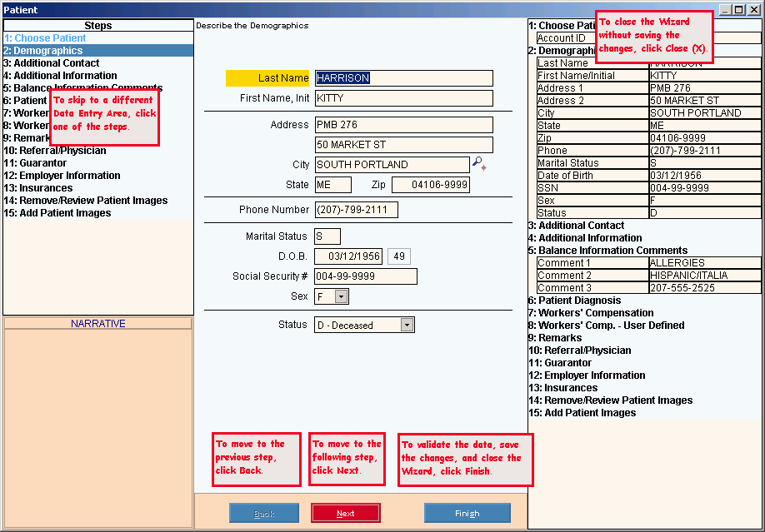Click summary heading 14: Remove/Review Patient Images
Image resolution: width=765 pixels, height=532 pixels.
point(610,400)
